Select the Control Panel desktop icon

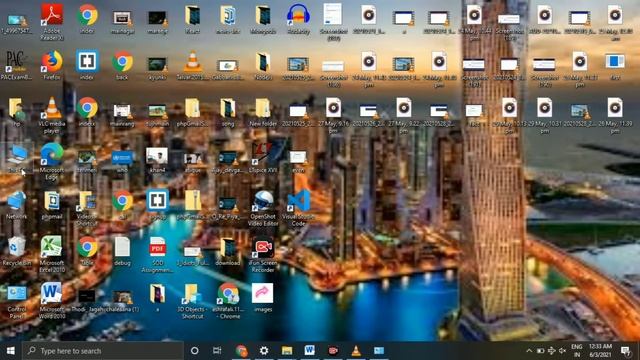coord(17,301)
